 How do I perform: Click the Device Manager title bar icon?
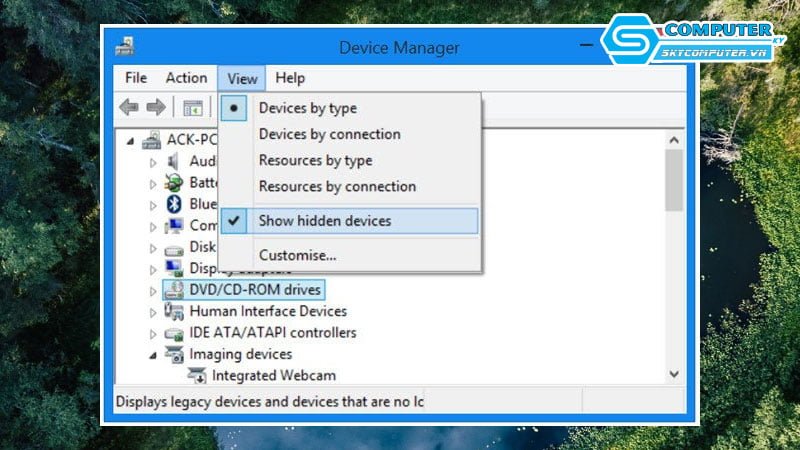[124, 46]
